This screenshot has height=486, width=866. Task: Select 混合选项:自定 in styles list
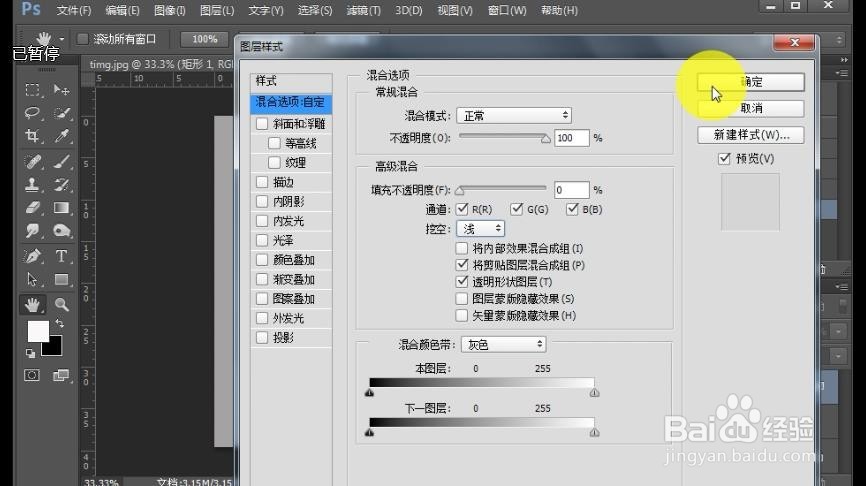[291, 103]
